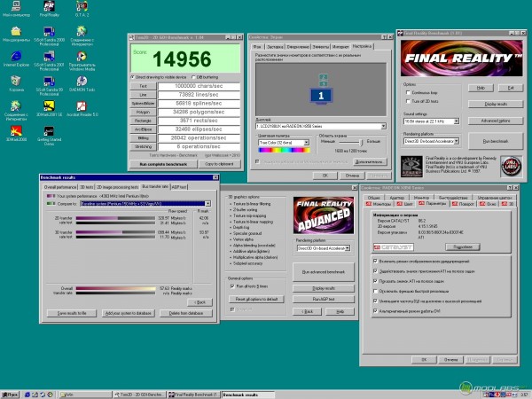Image resolution: width=532 pixels, height=399 pixels.
Task: Toggle the Альтернативный режим работы DVI checkbox
Action: tap(375, 310)
